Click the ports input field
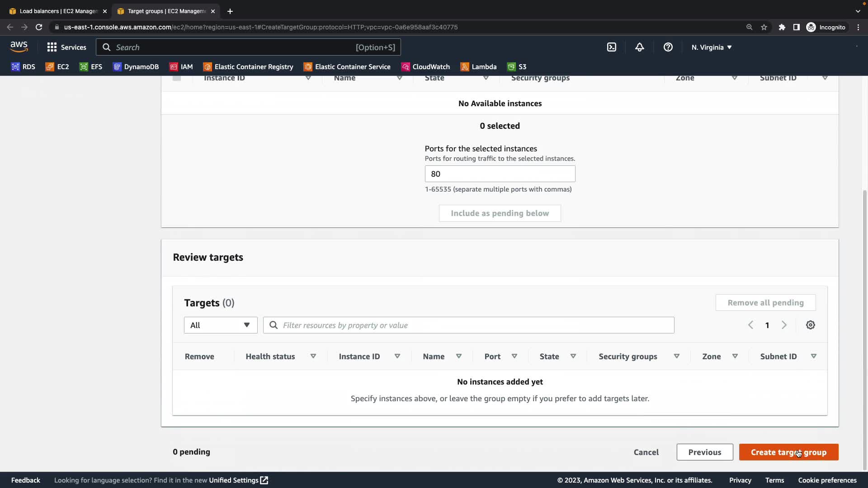This screenshot has width=868, height=488. pos(500,174)
